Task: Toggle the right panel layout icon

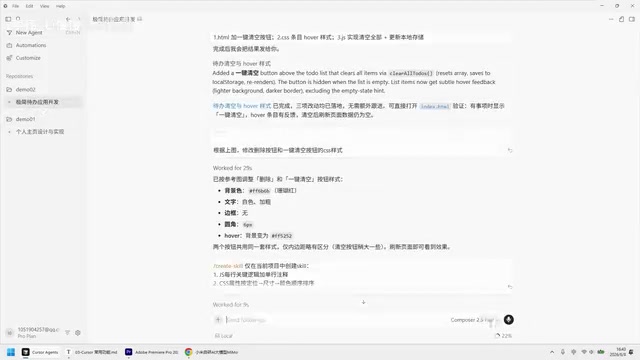Action: (x=632, y=19)
